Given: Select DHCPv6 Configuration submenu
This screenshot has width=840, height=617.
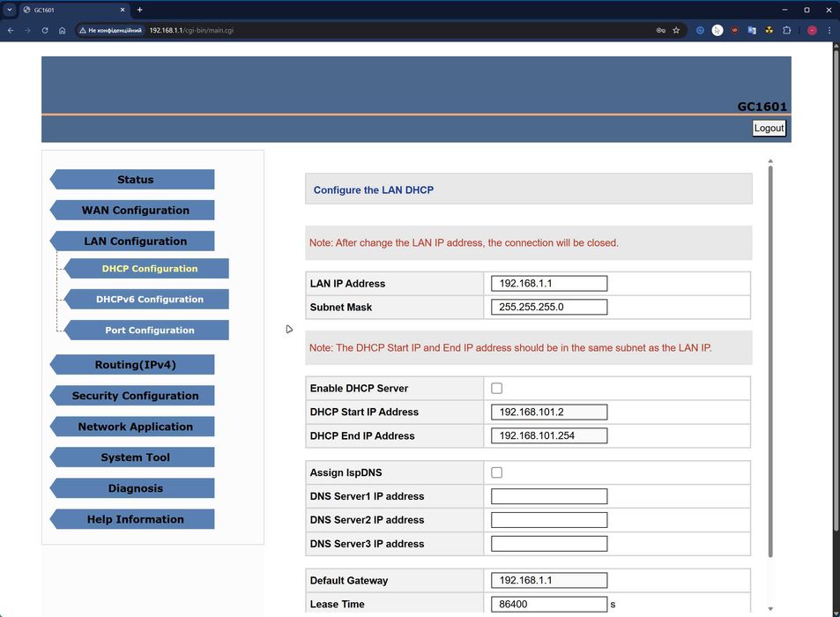Looking at the screenshot, I should tap(146, 300).
